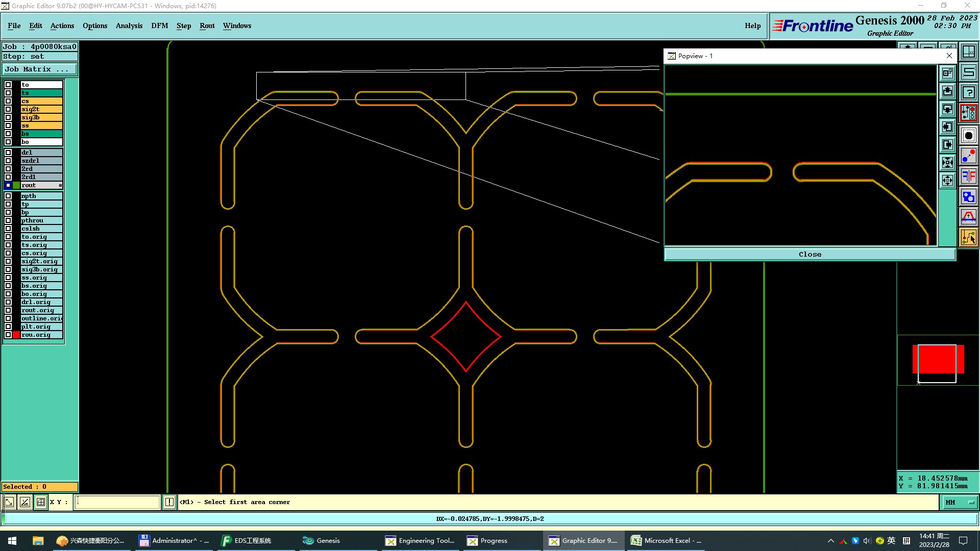Viewport: 980px width, 551px height.
Task: Click the X Y coordinate input field
Action: [x=117, y=502]
